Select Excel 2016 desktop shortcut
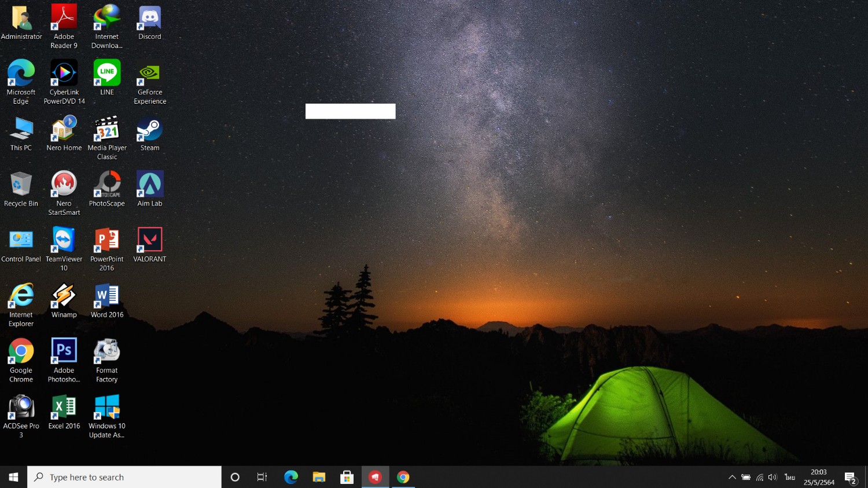The image size is (868, 488). [64, 412]
